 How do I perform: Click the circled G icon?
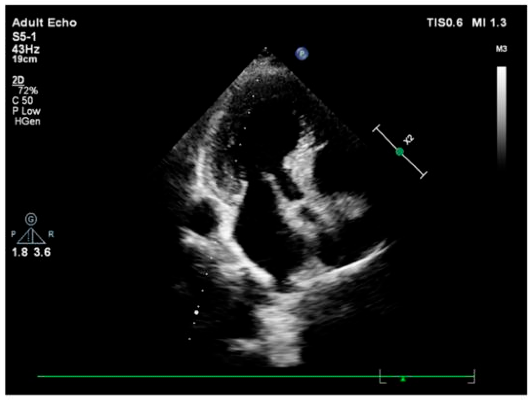point(31,219)
